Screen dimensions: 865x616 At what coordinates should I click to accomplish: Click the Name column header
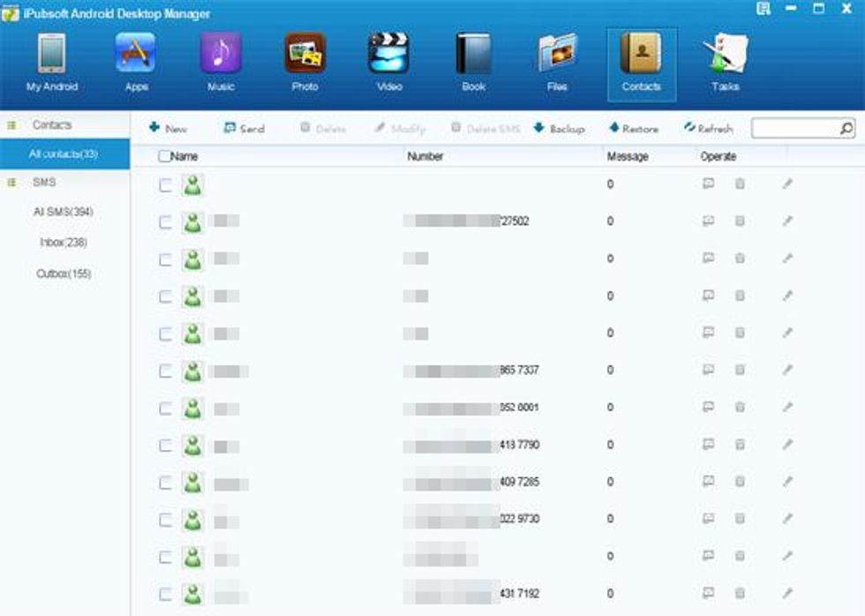pos(184,156)
